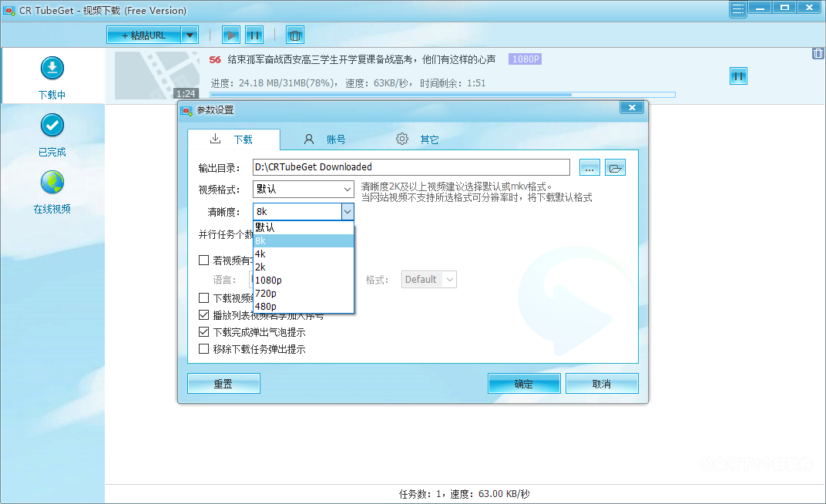Open the output folder icon button
The image size is (826, 504).
[615, 167]
